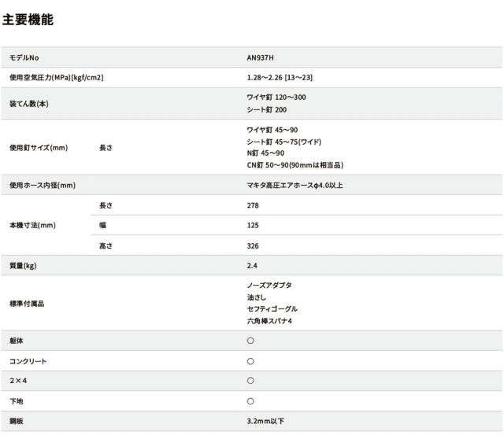504x439 pixels.
Task: Click the CN釘 50～90 nail size line
Action: point(295,165)
